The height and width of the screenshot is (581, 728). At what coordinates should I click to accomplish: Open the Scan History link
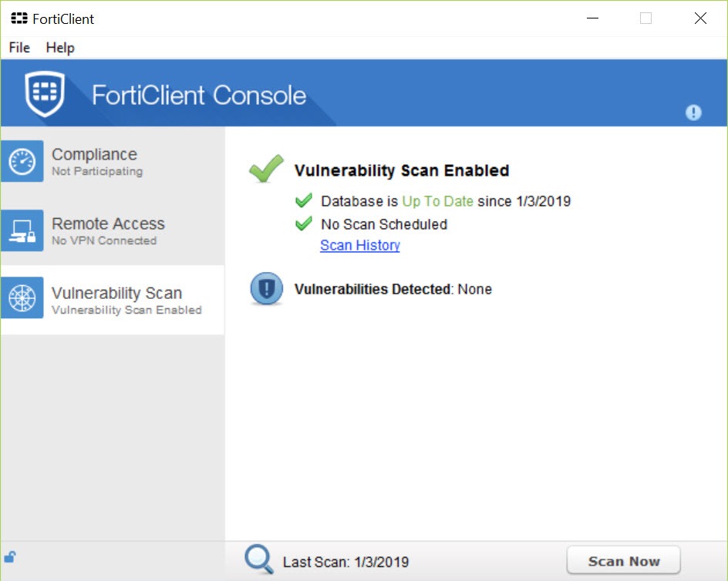pos(360,245)
